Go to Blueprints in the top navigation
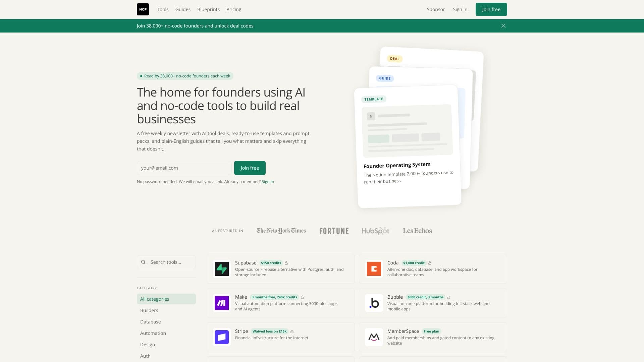 208,9
